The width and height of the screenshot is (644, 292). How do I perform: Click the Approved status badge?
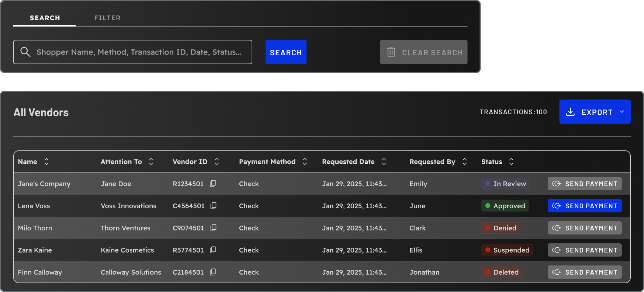coord(505,206)
